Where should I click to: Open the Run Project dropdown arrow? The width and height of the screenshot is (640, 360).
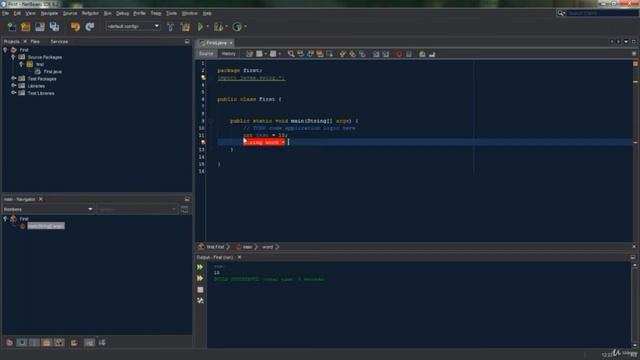coord(207,27)
